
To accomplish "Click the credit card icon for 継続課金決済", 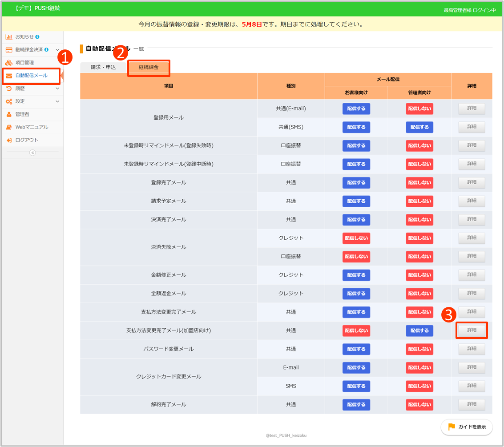I will 9,49.
